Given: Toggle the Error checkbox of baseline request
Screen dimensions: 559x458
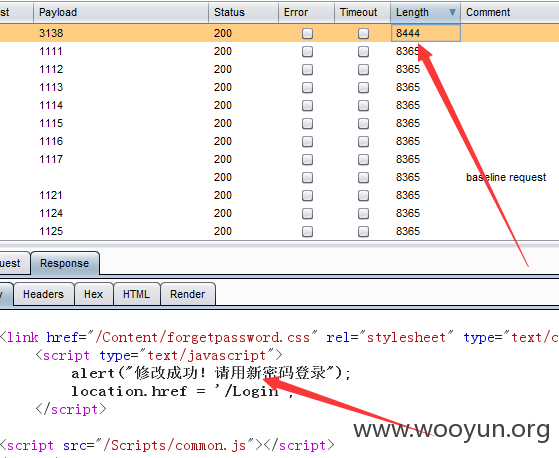Looking at the screenshot, I should [307, 177].
